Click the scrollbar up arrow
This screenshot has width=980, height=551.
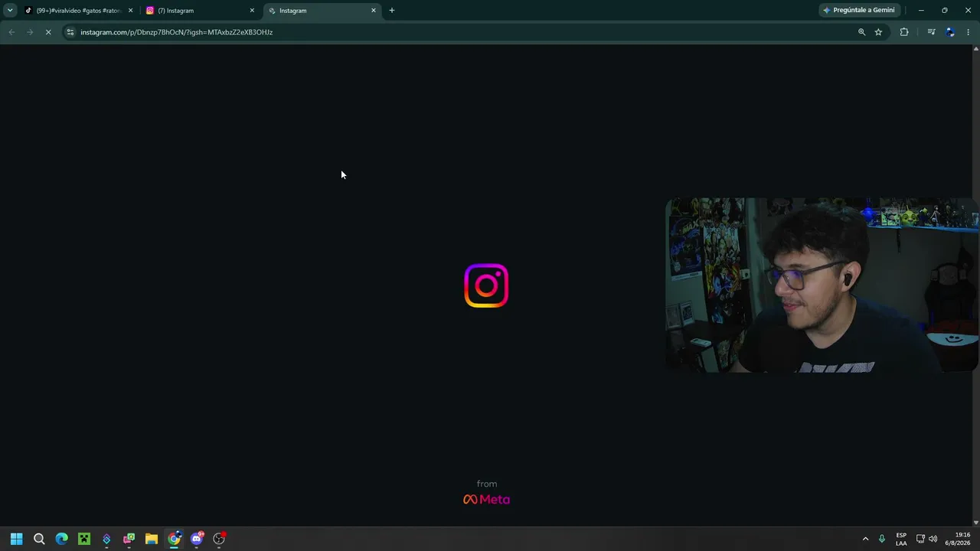tap(975, 49)
